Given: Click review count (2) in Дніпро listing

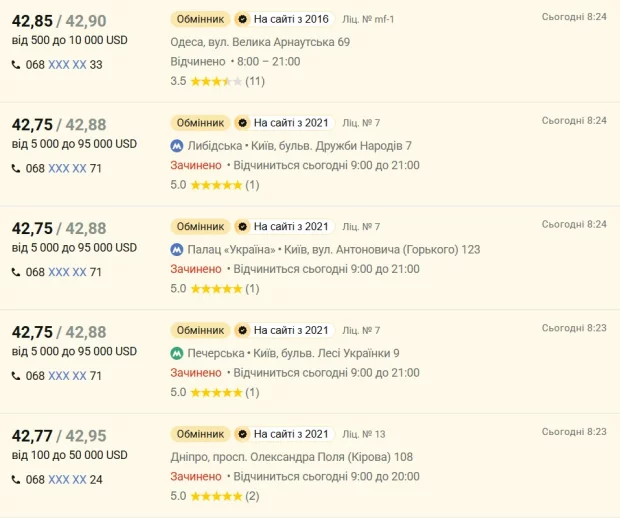Looking at the screenshot, I should coord(252,496).
